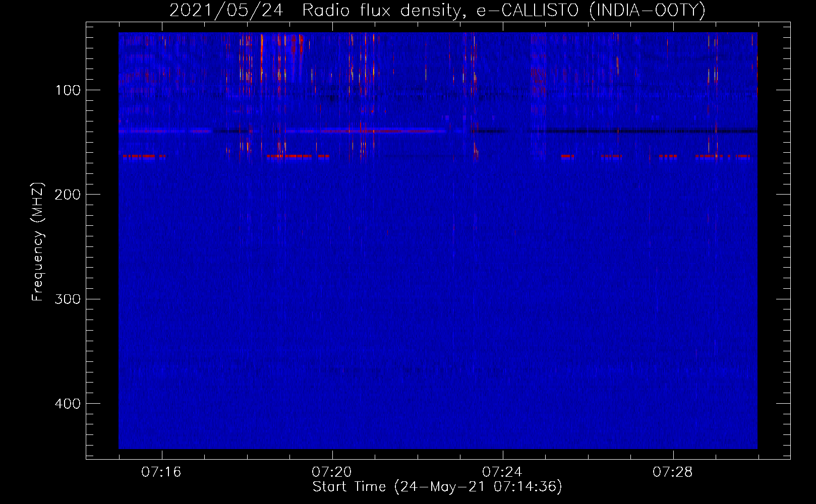Click the "07:20" time tick label
This screenshot has height=504, width=816.
click(x=332, y=472)
